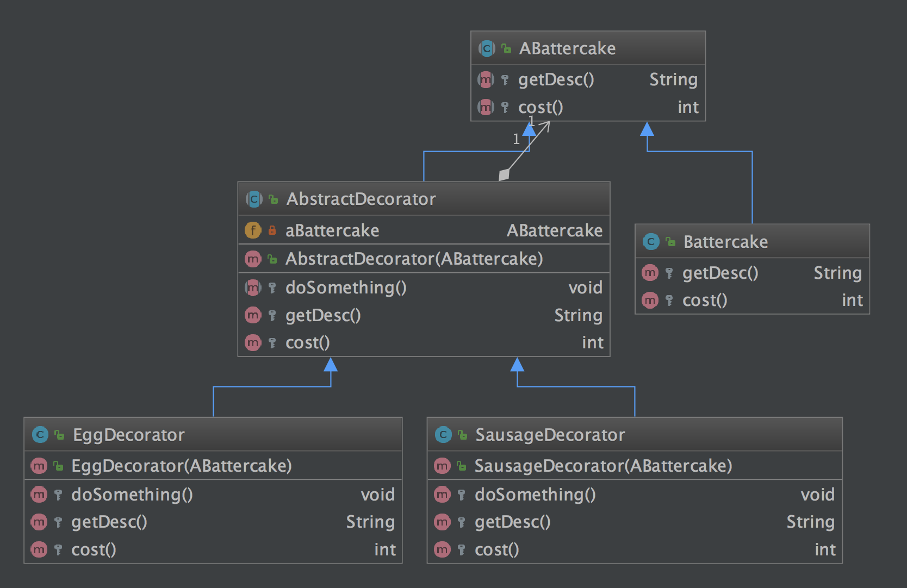Viewport: 907px width, 588px height.
Task: Click the aggregation diamond above AbstractDecorator
Action: [x=504, y=175]
